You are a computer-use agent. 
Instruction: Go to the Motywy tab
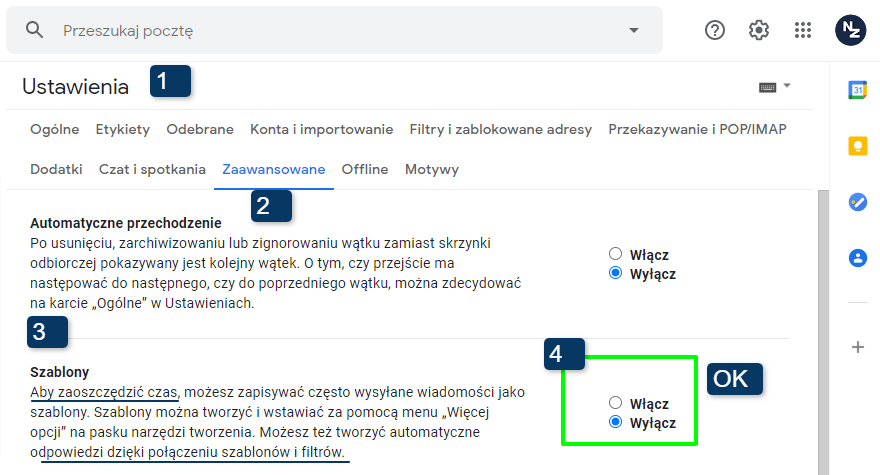click(x=431, y=169)
